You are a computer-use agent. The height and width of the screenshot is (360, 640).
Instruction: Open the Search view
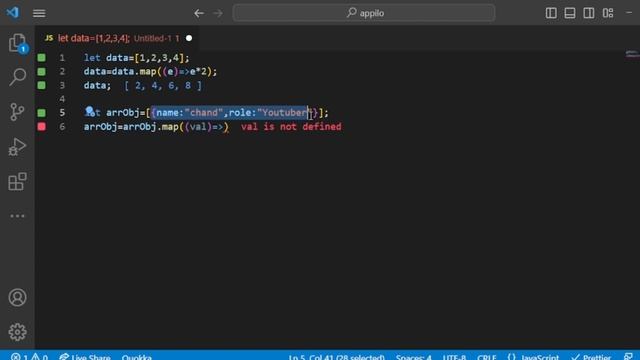click(17, 77)
